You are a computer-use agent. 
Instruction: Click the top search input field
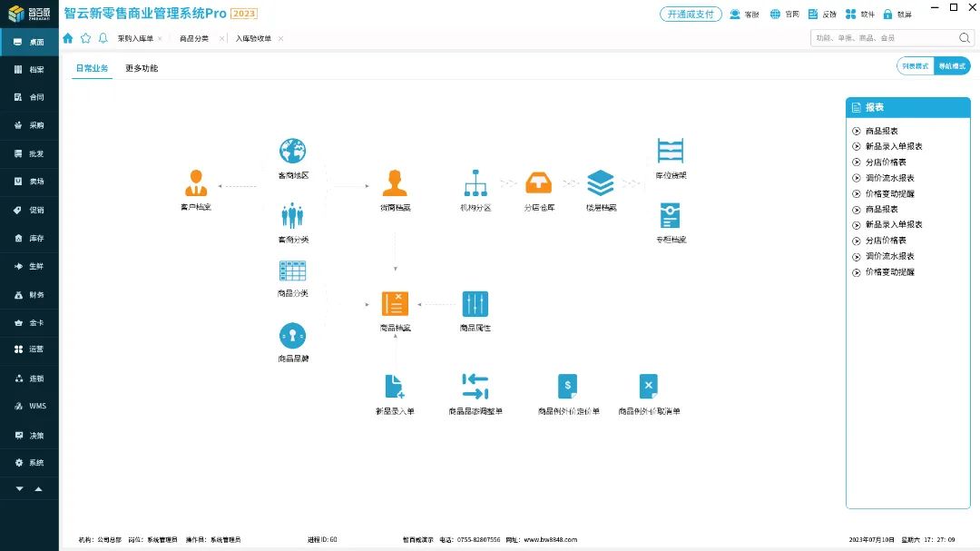pos(883,38)
